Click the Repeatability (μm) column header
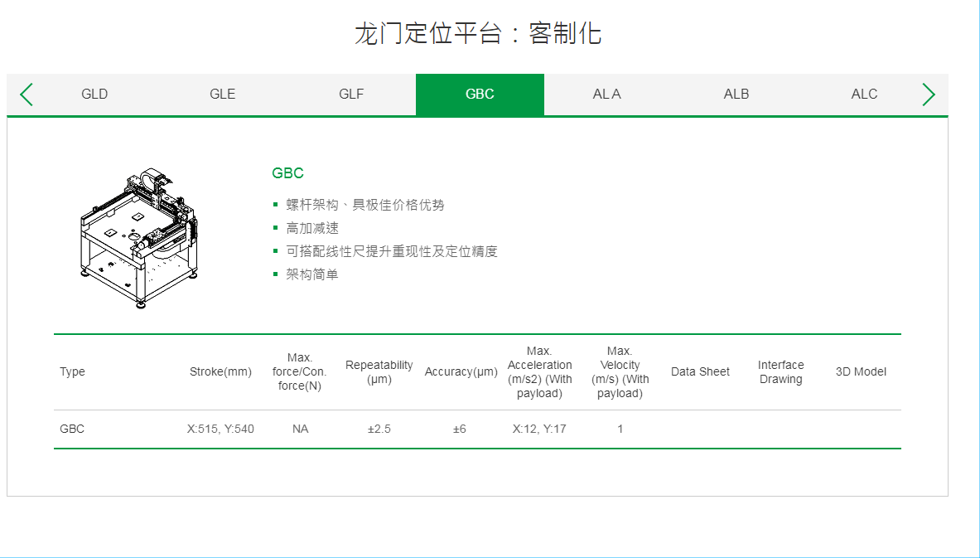The width and height of the screenshot is (980, 558). pyautogui.click(x=379, y=371)
